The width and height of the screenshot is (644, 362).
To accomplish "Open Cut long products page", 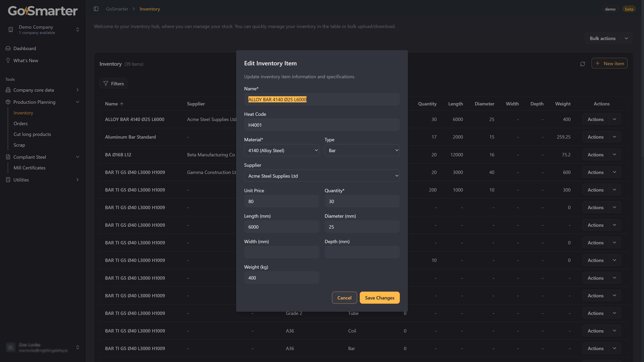I will pyautogui.click(x=32, y=134).
